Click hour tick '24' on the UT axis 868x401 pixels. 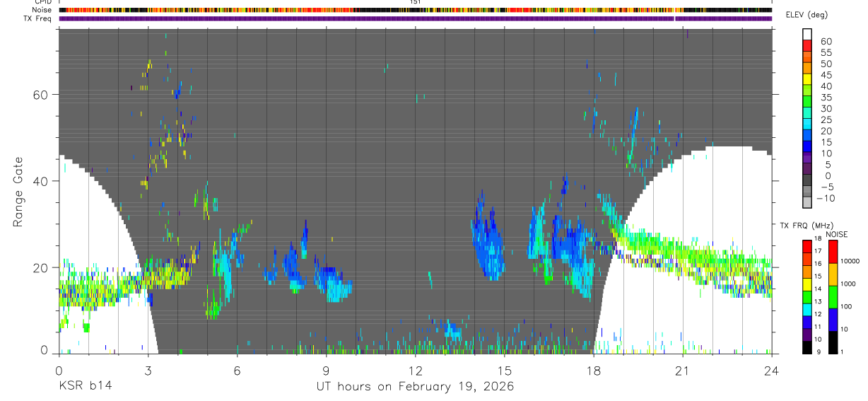tap(771, 370)
